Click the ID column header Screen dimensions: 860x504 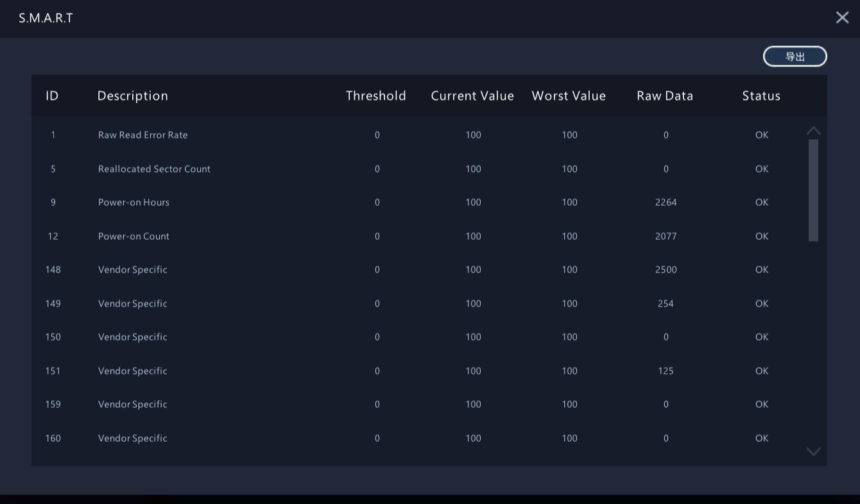point(52,96)
